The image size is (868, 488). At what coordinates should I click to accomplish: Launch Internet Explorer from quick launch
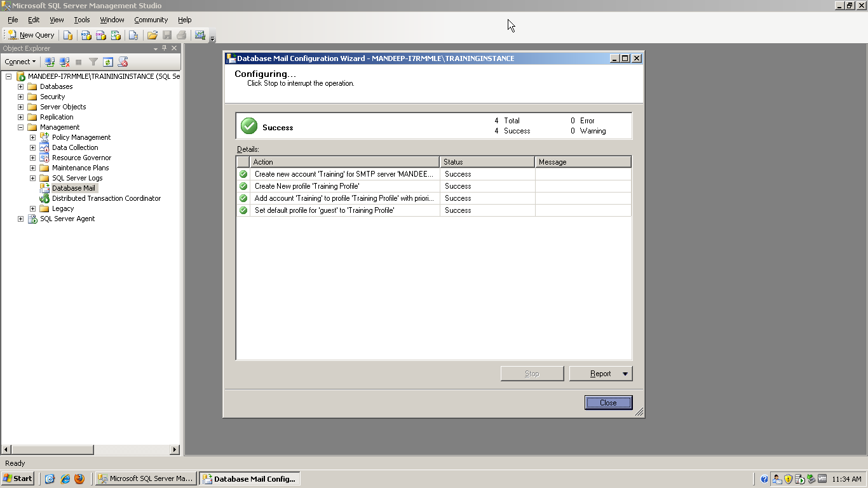[x=65, y=478]
